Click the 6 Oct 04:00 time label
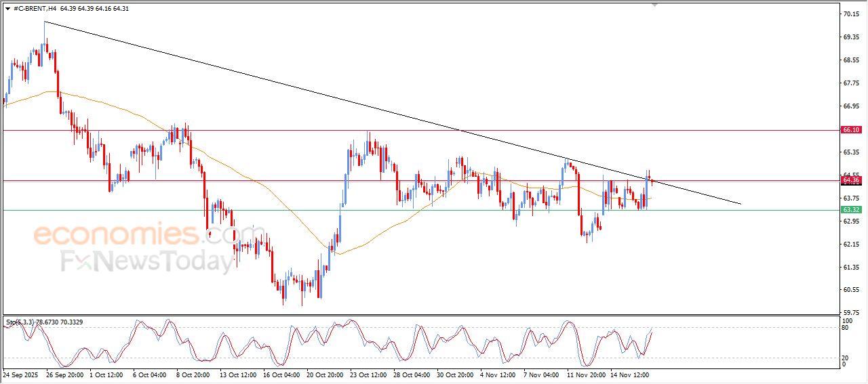Image resolution: width=868 pixels, height=384 pixels. [149, 374]
